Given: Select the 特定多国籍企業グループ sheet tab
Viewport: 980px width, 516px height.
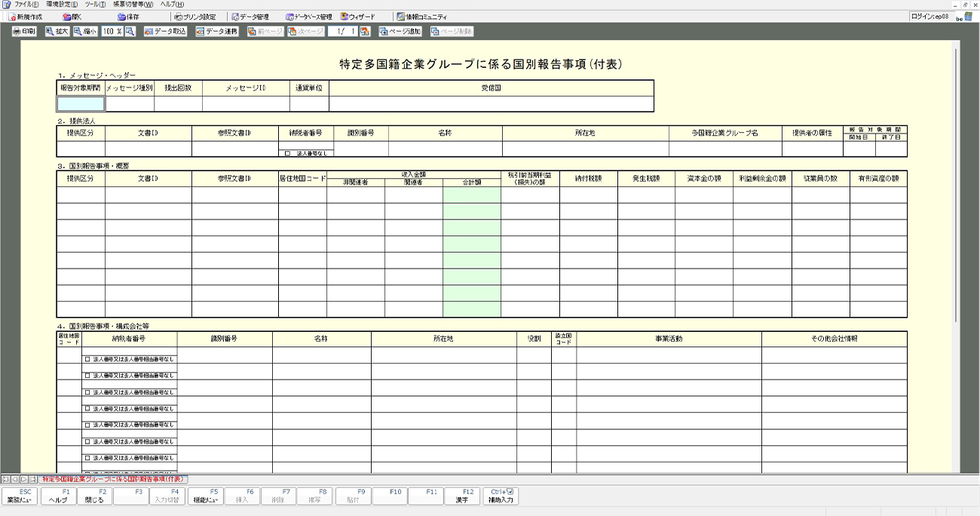Looking at the screenshot, I should [113, 479].
